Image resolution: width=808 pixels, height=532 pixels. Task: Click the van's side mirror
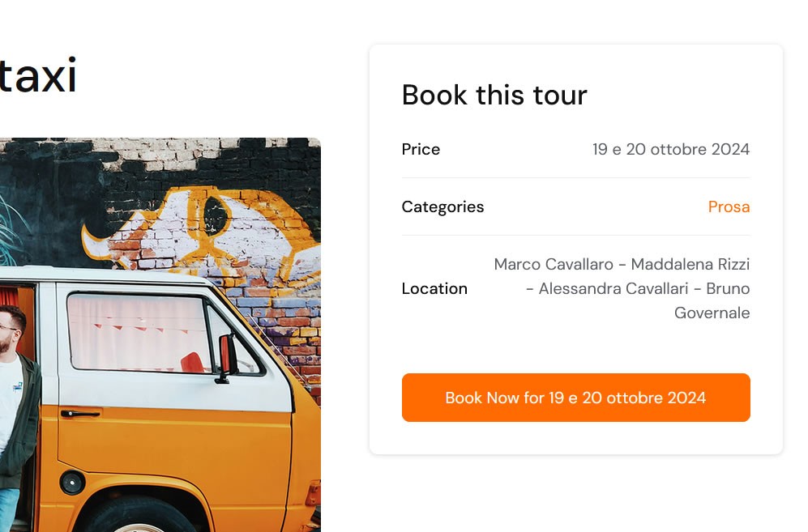[226, 356]
